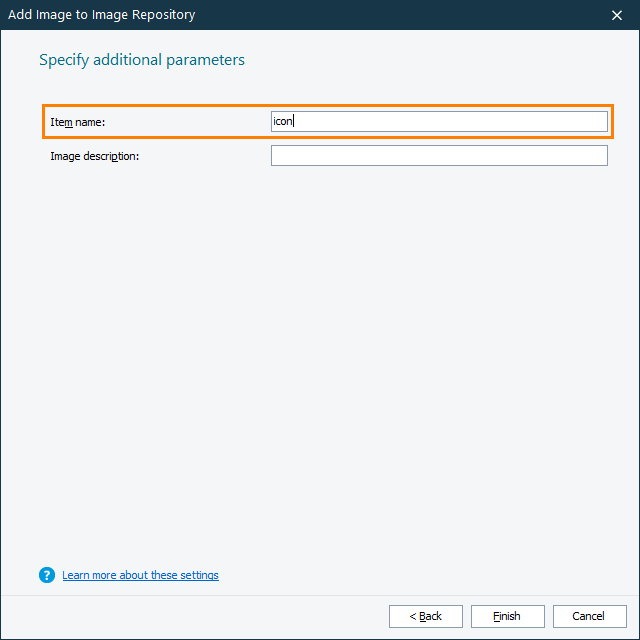Click the "Specify additional parameters" heading

(x=142, y=60)
